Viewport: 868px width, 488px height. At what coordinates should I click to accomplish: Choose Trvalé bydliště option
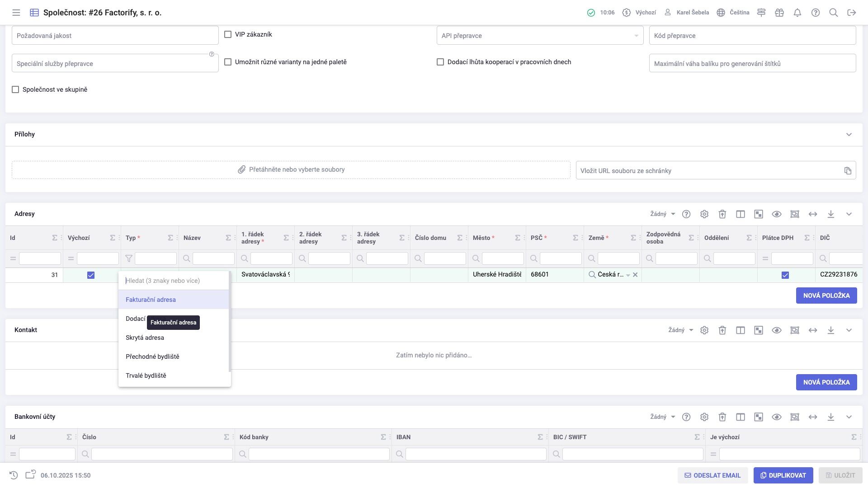click(x=146, y=375)
